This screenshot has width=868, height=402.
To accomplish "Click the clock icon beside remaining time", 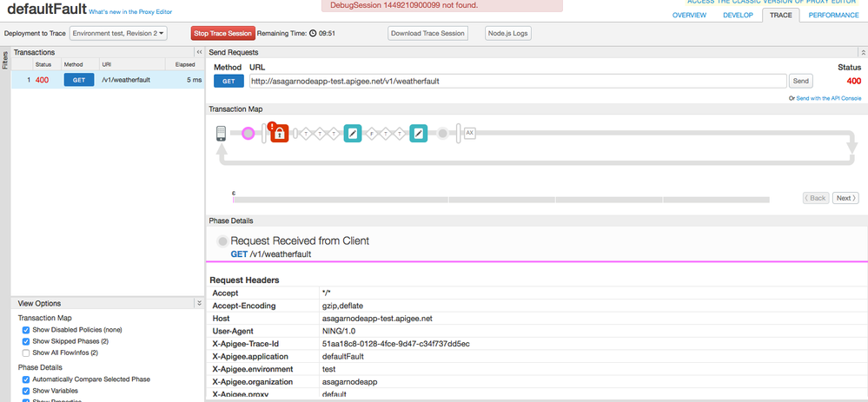I will 312,33.
